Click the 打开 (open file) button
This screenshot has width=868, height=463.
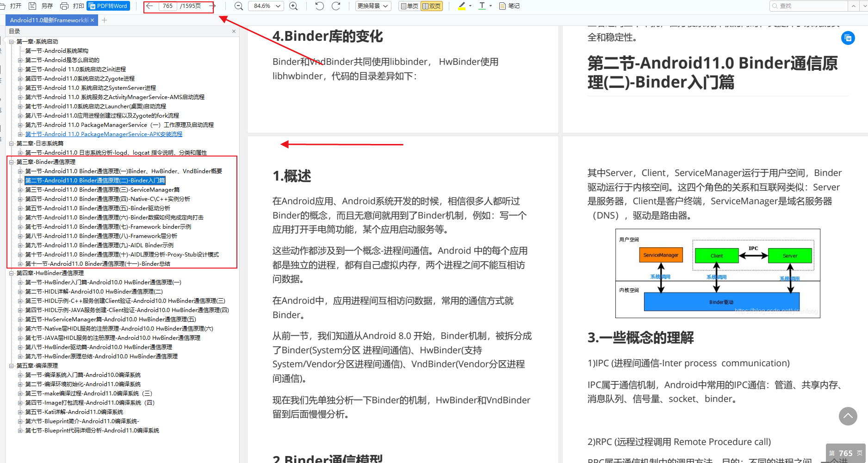pyautogui.click(x=11, y=6)
